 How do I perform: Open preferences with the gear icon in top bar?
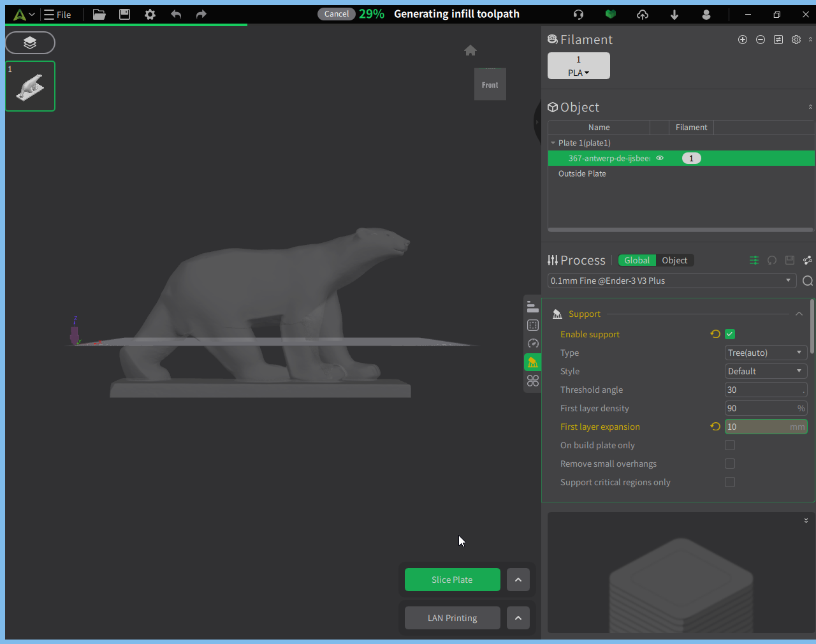tap(150, 14)
